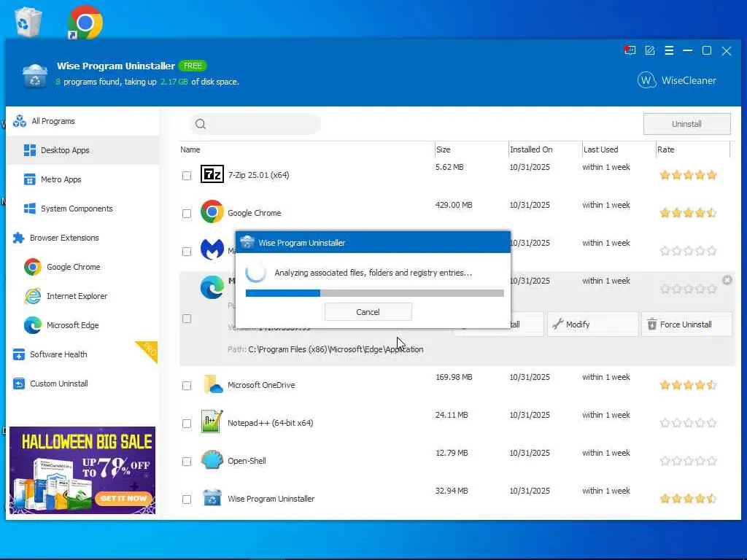Tick the Microsoft OneDrive checkbox
The width and height of the screenshot is (747, 560).
tap(187, 385)
